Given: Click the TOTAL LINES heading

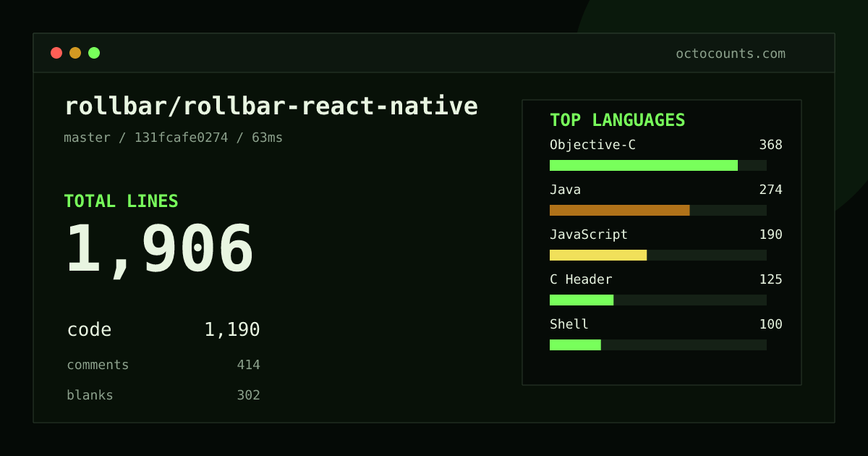Looking at the screenshot, I should (x=121, y=201).
